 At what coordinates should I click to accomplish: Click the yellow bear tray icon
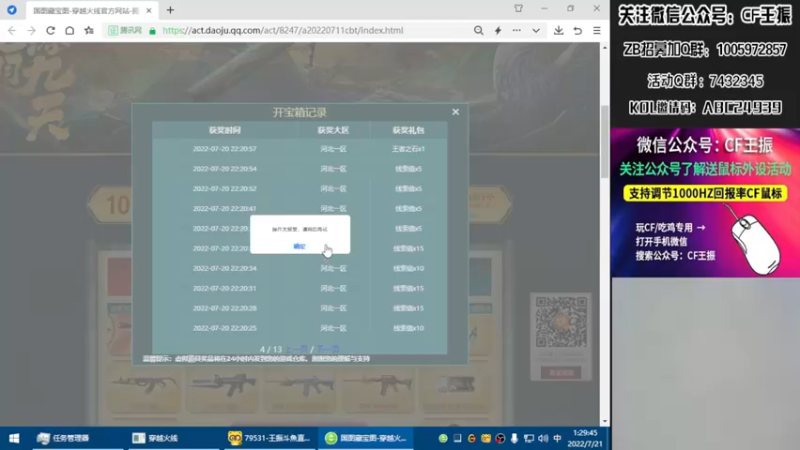(486, 438)
